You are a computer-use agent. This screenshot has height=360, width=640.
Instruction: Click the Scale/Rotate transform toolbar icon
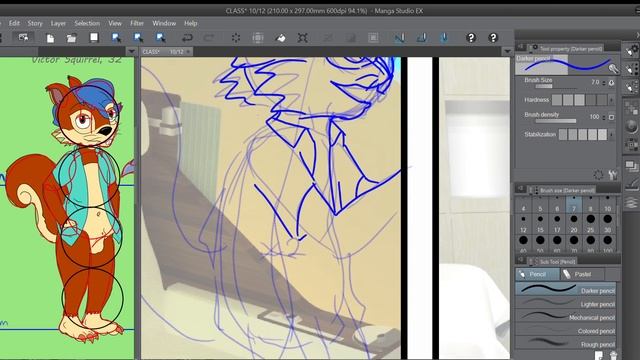coord(302,38)
